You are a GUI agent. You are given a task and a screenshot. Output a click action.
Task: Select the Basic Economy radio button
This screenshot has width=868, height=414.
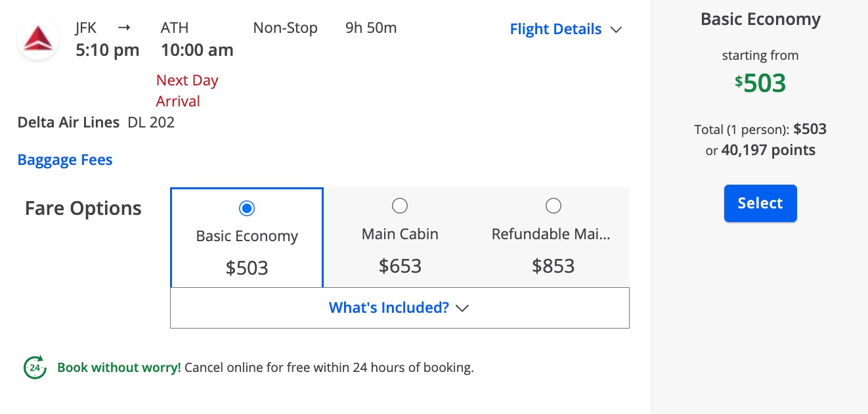tap(247, 208)
